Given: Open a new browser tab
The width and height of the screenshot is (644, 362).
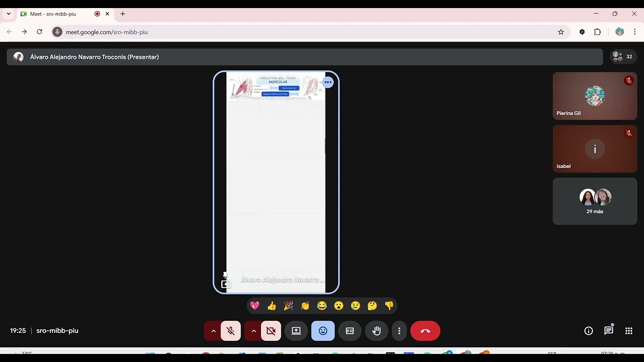Looking at the screenshot, I should 122,14.
